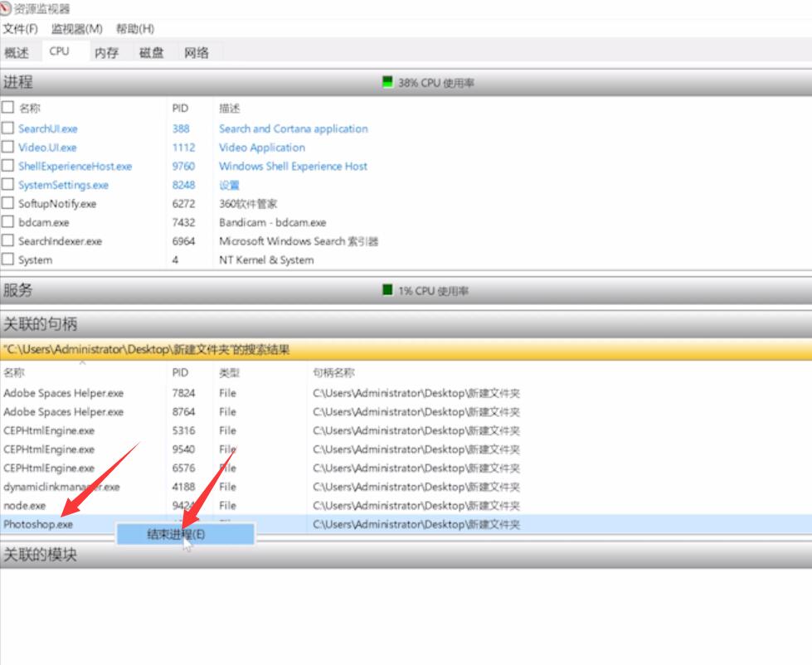The image size is (812, 665).
Task: Switch to the 概述 tab
Action: click(17, 52)
